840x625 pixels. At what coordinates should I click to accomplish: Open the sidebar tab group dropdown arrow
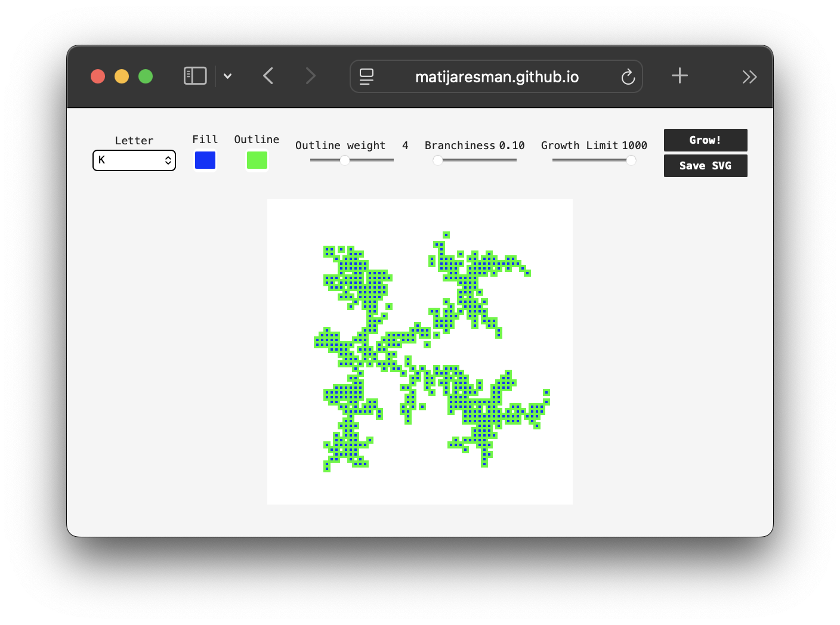pos(227,76)
